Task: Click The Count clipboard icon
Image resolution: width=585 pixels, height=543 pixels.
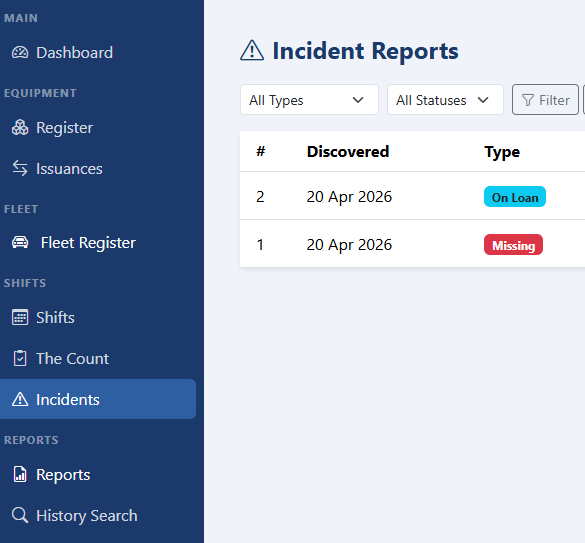Action: point(20,359)
